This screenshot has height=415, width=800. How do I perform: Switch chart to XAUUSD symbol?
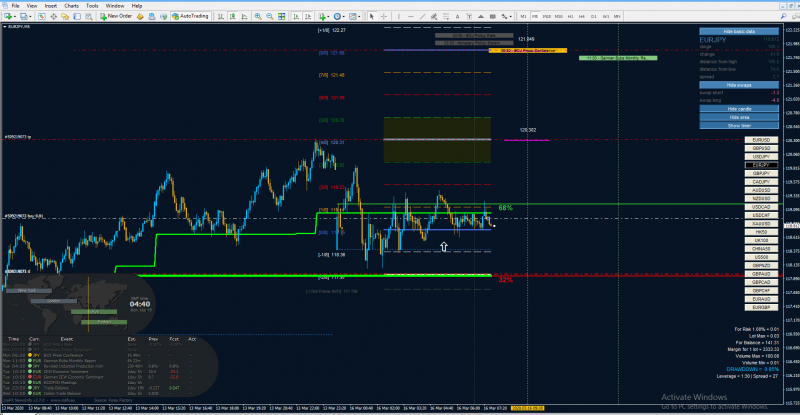[761, 224]
